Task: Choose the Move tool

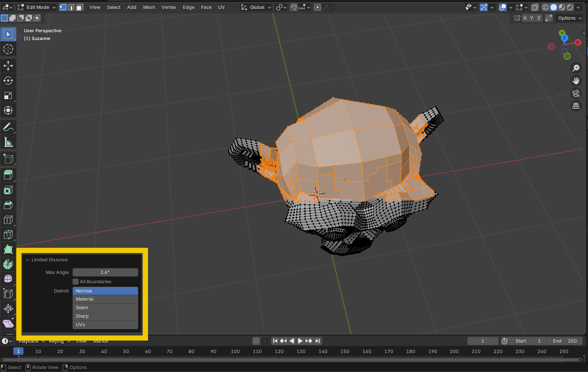Action: point(8,66)
